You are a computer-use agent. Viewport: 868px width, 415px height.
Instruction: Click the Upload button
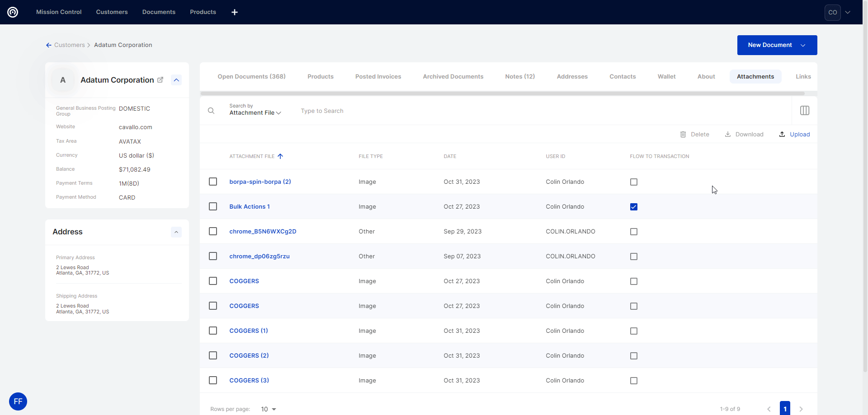tap(794, 135)
